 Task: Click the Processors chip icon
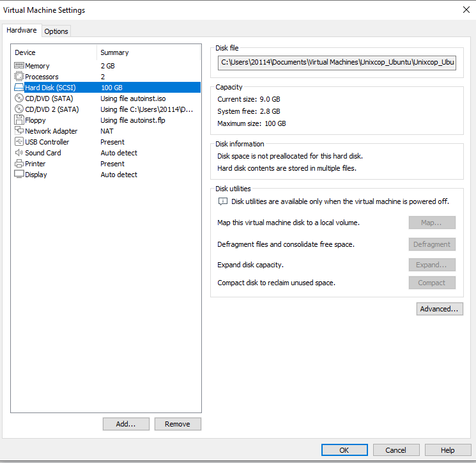19,76
